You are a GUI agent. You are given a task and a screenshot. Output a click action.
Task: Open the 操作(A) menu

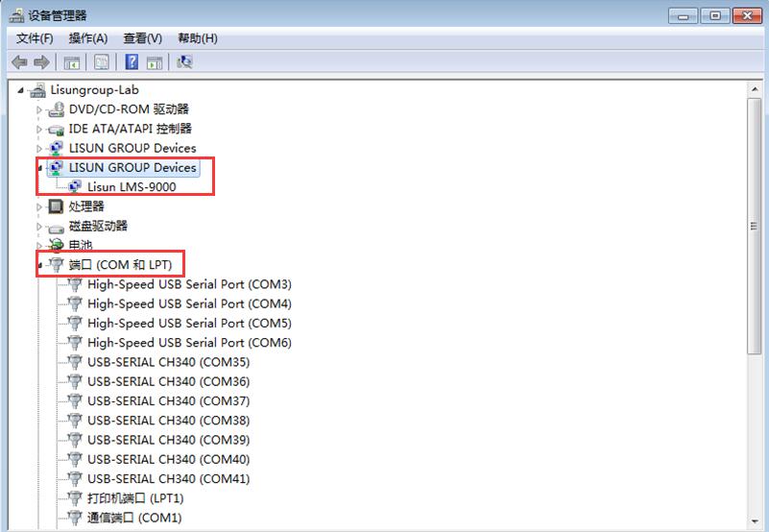coord(88,38)
